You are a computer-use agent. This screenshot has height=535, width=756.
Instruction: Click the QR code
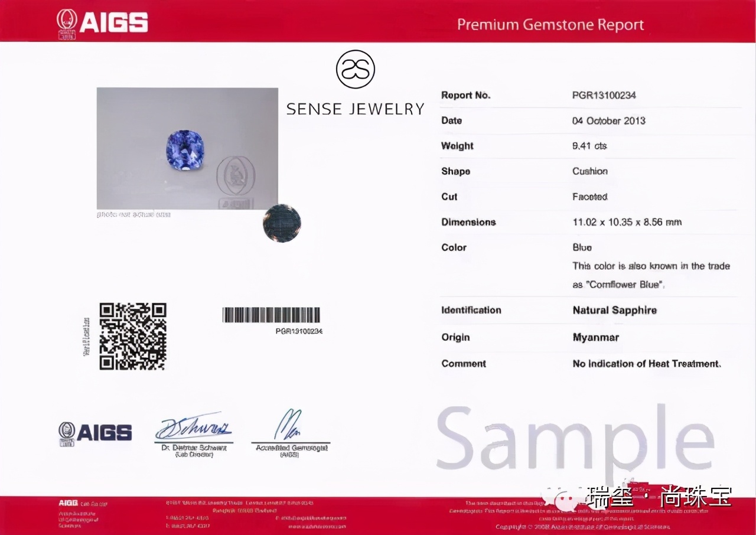point(133,337)
